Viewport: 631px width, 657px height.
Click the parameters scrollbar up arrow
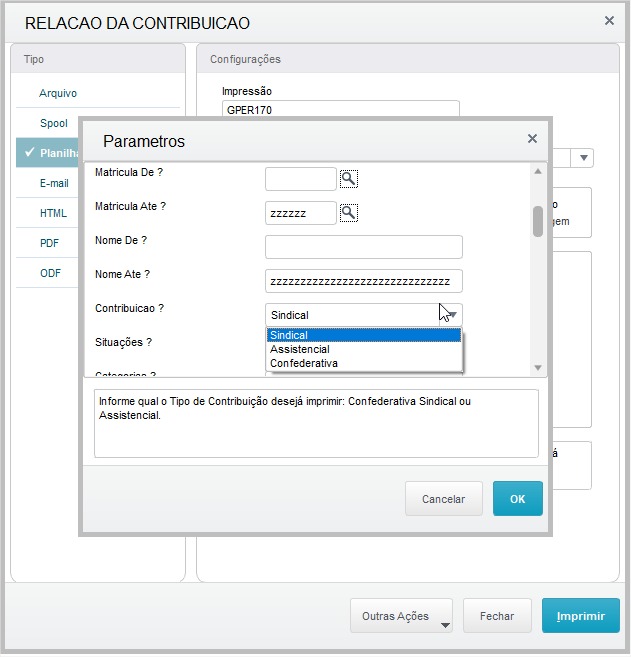pos(538,171)
